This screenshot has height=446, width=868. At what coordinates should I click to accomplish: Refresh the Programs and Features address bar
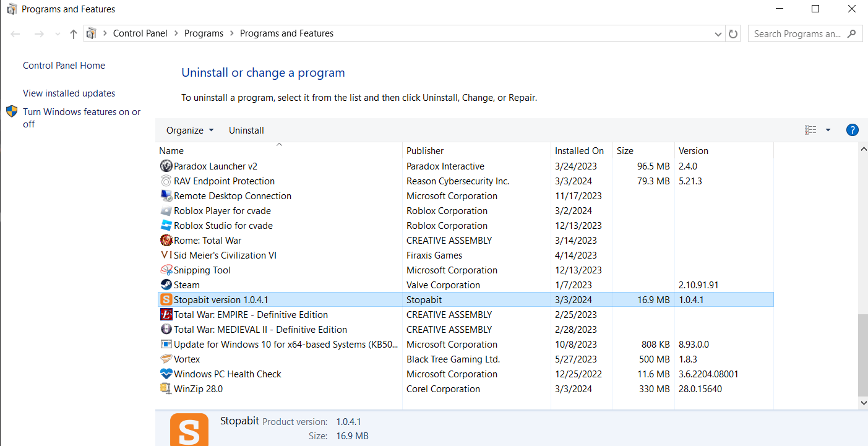(733, 34)
